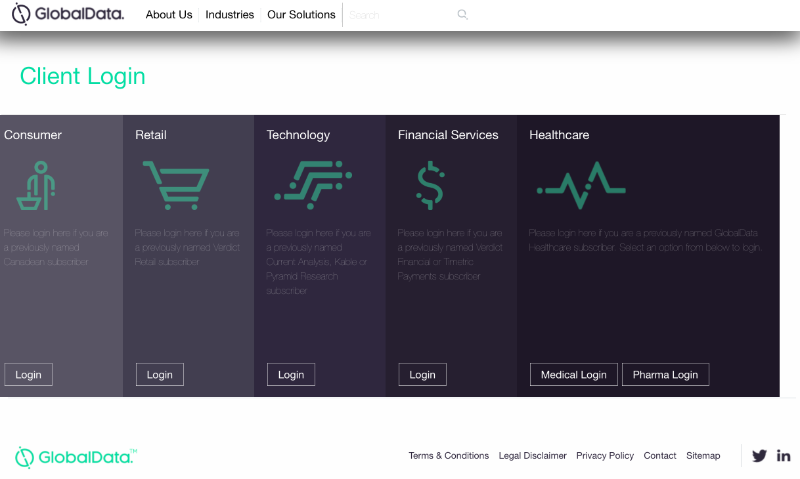Select the Consumer shopper icon
This screenshot has width=800, height=479.
[36, 185]
